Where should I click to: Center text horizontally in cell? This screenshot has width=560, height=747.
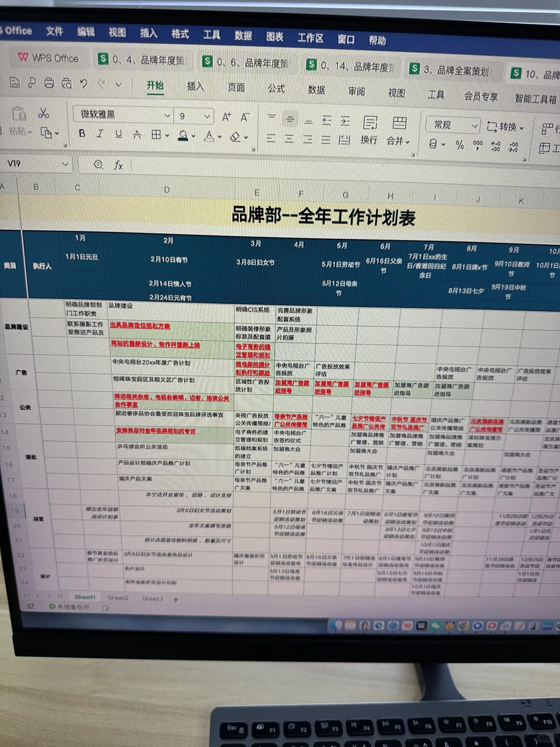(x=289, y=139)
